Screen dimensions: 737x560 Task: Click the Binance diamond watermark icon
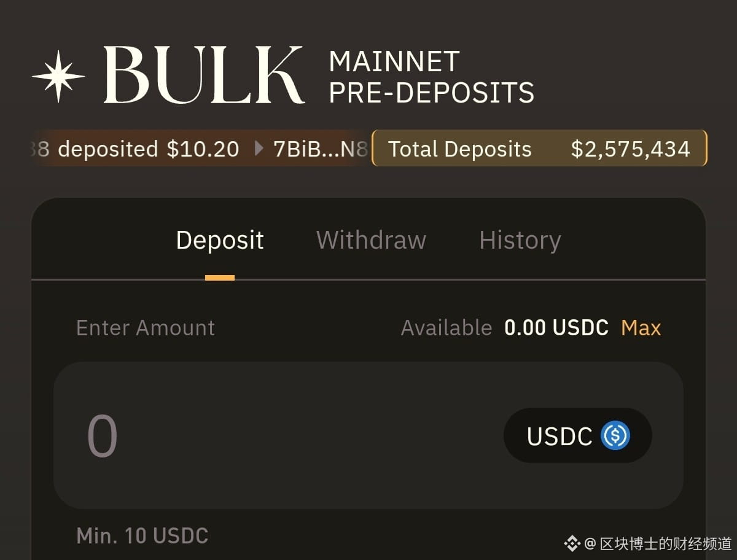pos(572,543)
